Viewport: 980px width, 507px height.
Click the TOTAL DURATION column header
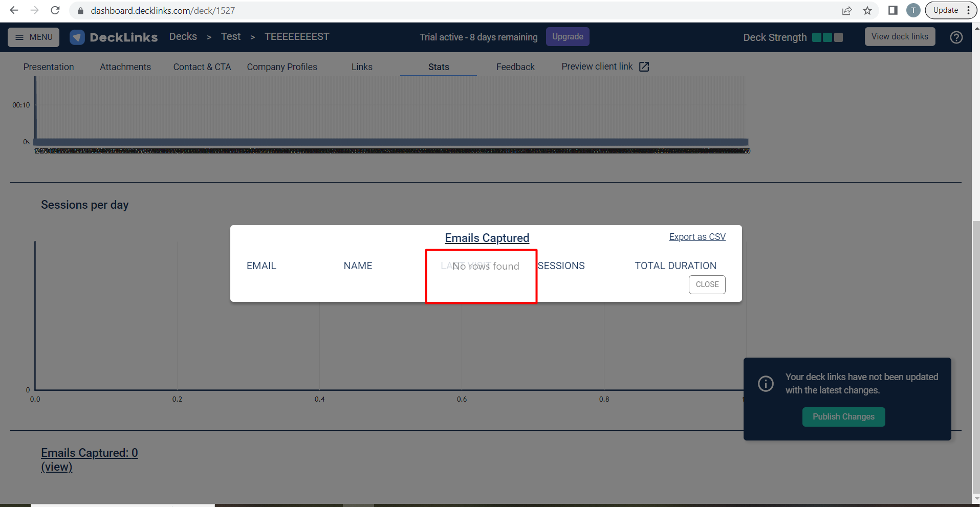point(676,266)
